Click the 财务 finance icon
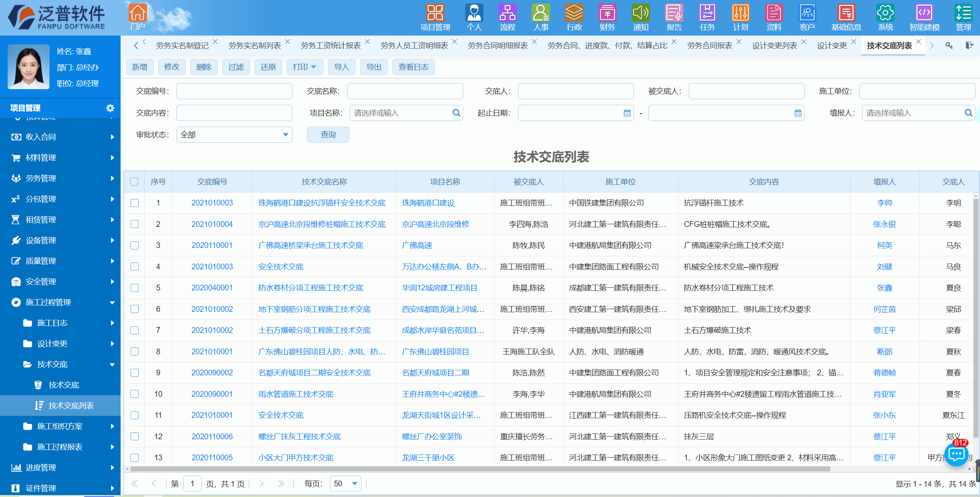Screen dimensions: 980x497 (607, 13)
